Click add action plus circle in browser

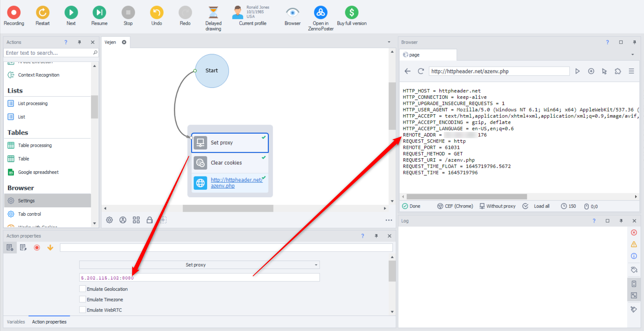(x=591, y=71)
